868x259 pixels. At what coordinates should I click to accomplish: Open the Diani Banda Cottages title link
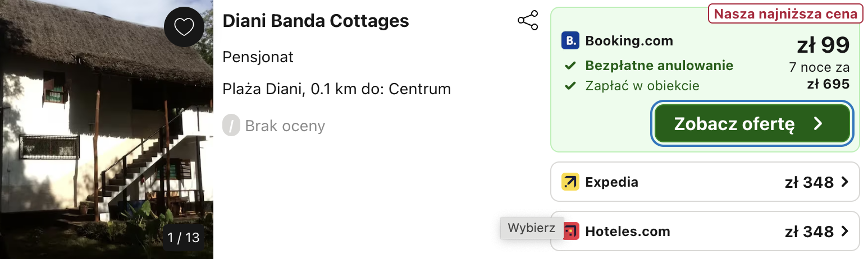[316, 21]
